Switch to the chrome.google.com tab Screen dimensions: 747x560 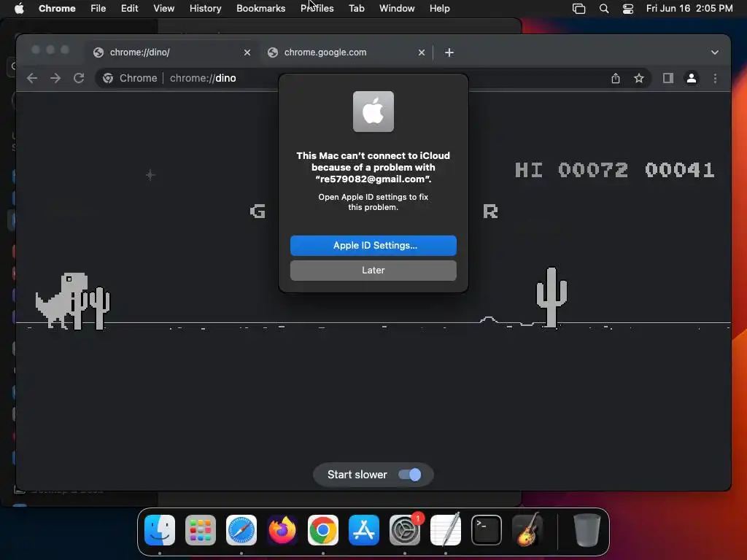tap(347, 52)
